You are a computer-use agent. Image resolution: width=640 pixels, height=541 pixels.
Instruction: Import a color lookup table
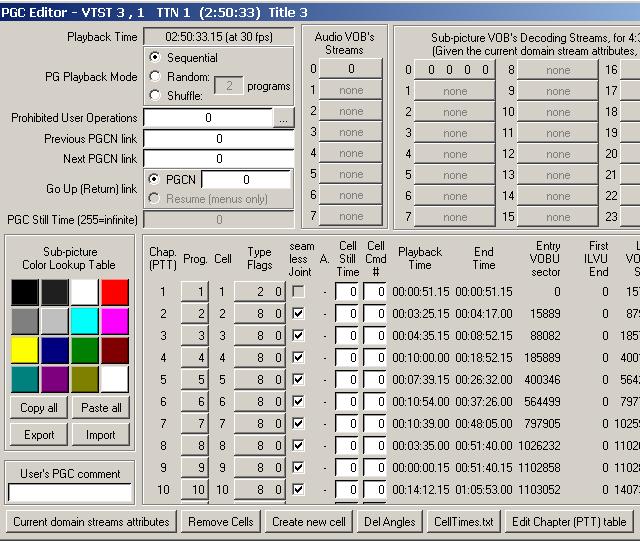101,435
